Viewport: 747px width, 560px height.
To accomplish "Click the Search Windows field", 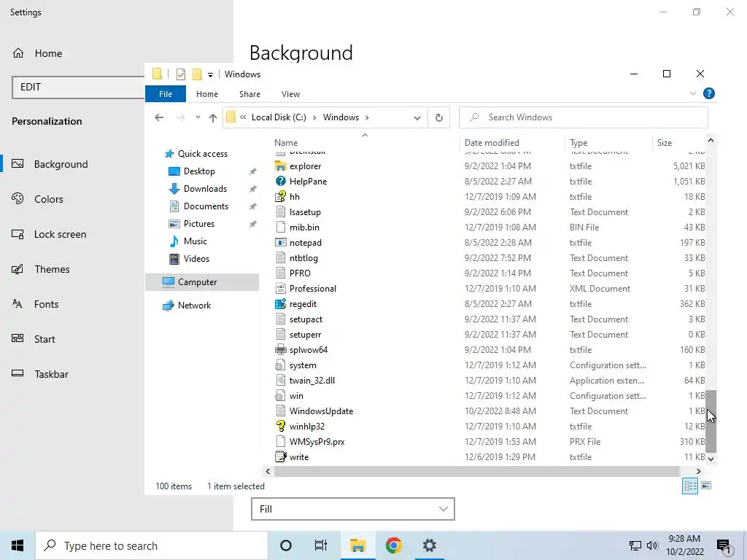I will point(583,117).
